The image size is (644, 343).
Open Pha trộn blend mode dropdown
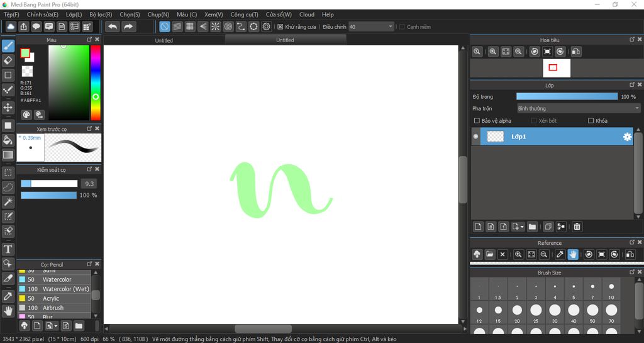click(x=579, y=108)
